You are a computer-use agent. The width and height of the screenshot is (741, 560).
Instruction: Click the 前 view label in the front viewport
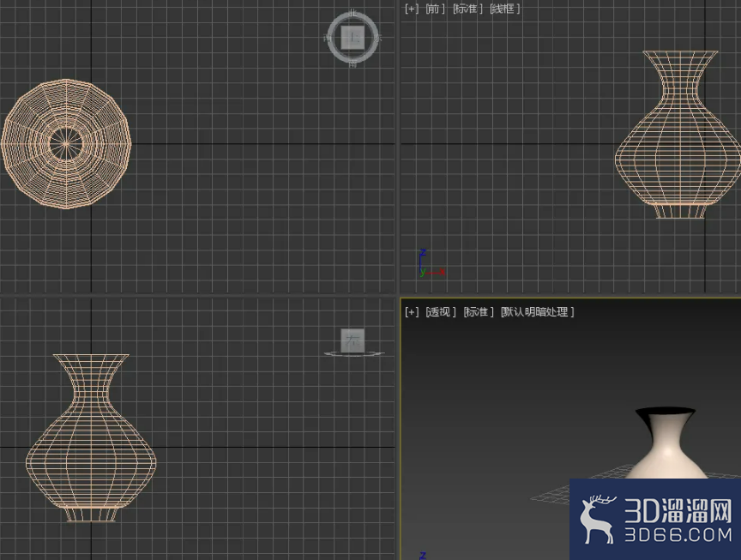(x=435, y=9)
